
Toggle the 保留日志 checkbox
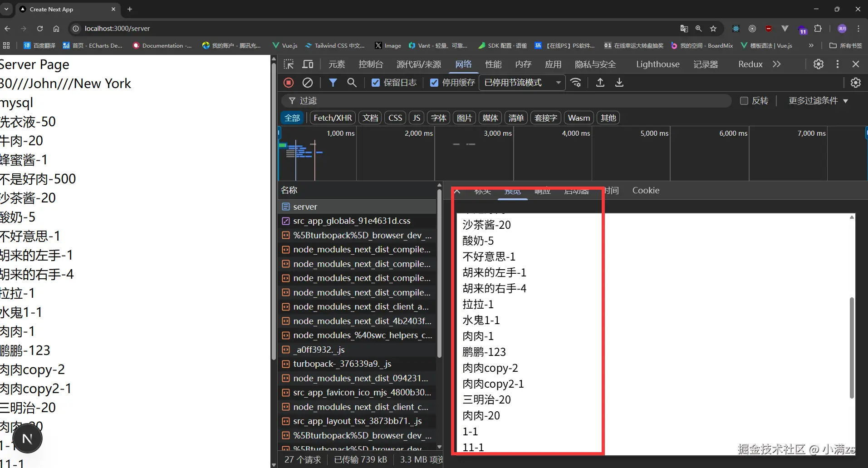coord(376,83)
